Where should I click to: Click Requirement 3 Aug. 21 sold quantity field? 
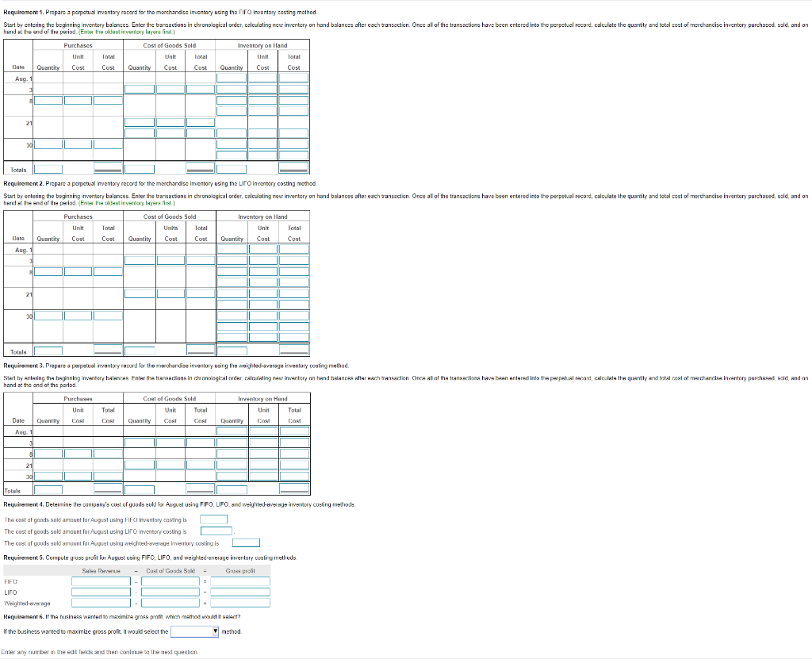tap(140, 465)
